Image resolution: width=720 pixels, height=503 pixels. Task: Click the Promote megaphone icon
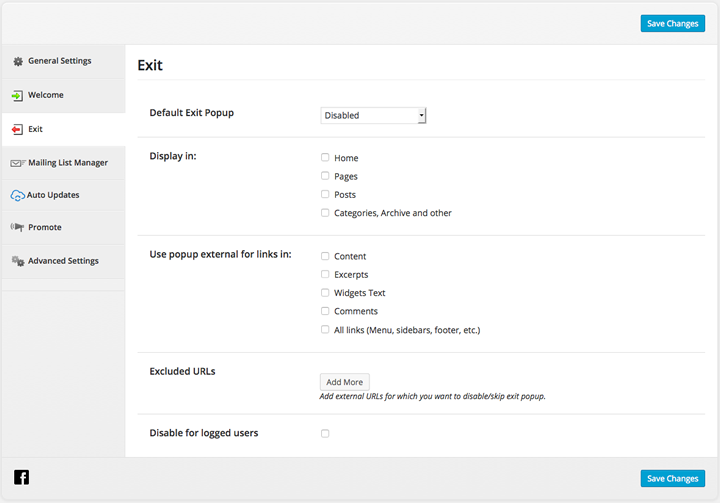17,227
